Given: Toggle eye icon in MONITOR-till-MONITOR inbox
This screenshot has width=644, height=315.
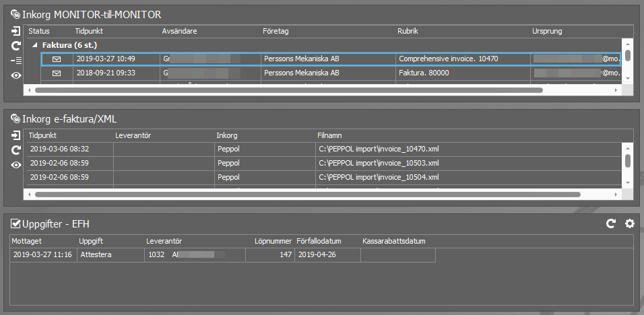Looking at the screenshot, I should [17, 75].
